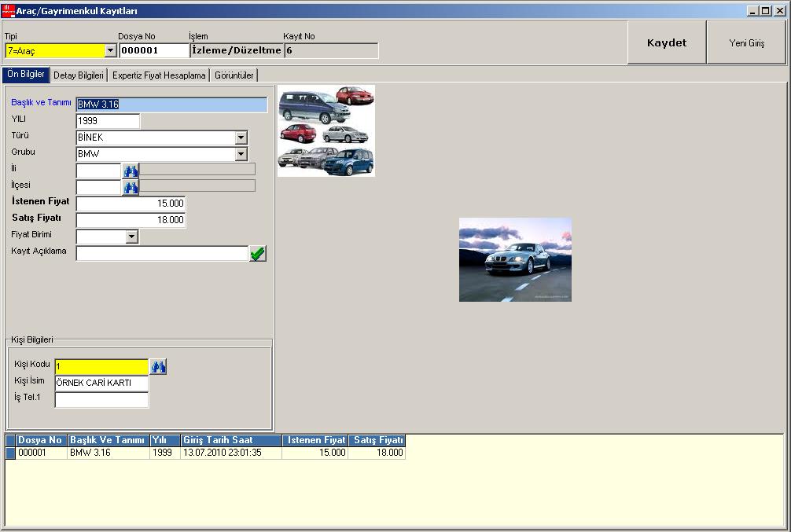This screenshot has width=791, height=532.
Task: Click the Giriş Tarih Saat column header
Action: click(231, 441)
